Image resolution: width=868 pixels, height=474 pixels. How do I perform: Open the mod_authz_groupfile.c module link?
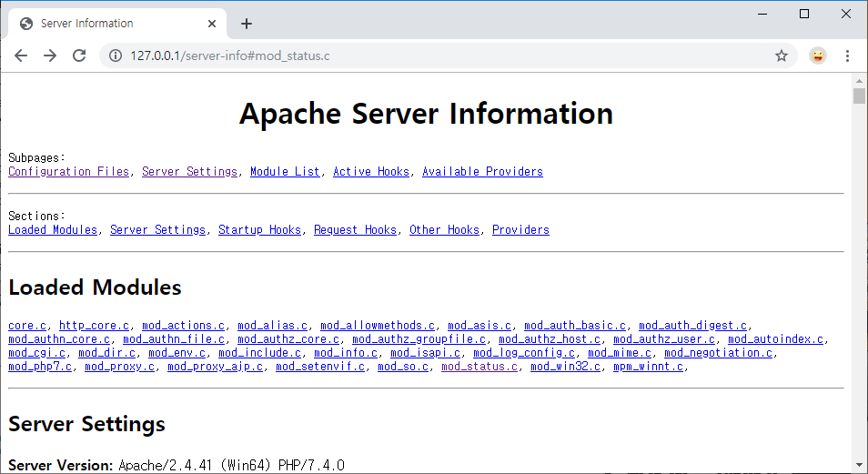[x=419, y=338]
